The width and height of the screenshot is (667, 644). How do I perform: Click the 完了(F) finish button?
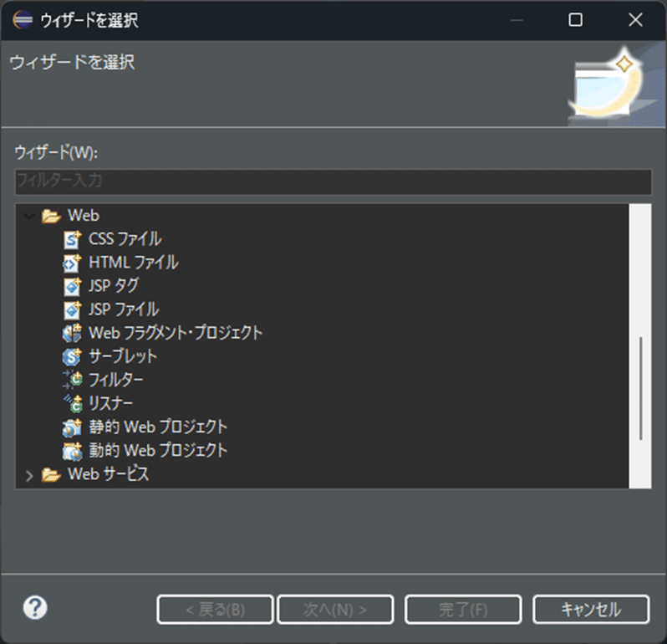coord(463,610)
